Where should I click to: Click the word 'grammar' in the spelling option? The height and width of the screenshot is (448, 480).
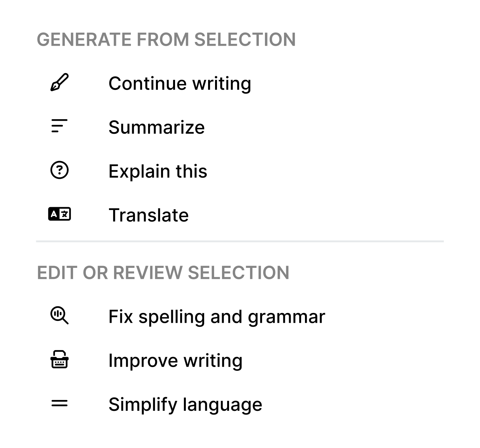pos(286,316)
